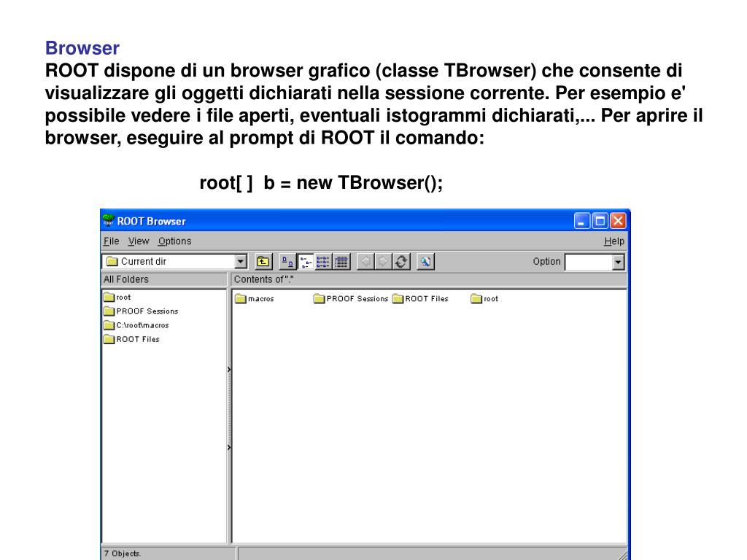This screenshot has width=747, height=560.
Task: Select PROOF Sessions in All Folders tree
Action: pyautogui.click(x=141, y=311)
